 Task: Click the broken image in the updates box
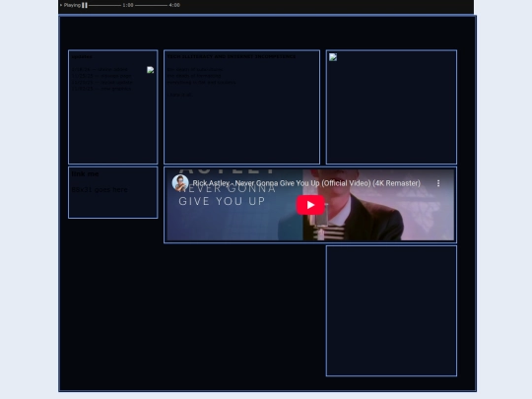pyautogui.click(x=151, y=70)
